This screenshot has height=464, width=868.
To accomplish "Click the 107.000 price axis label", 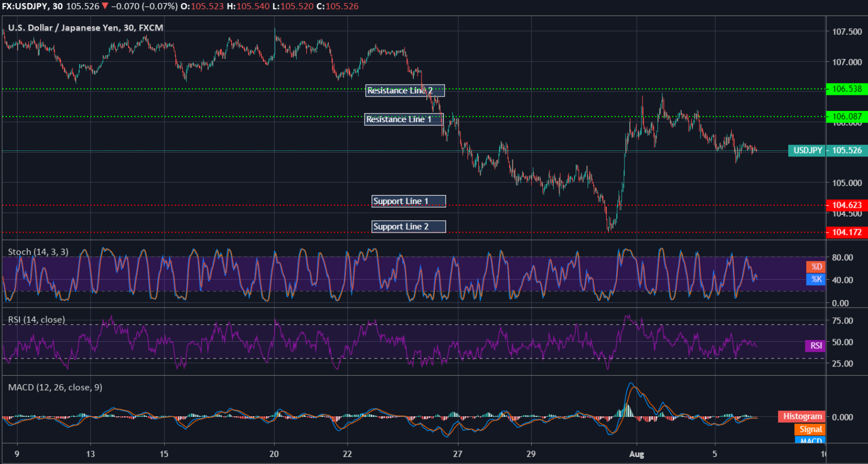I will click(847, 62).
